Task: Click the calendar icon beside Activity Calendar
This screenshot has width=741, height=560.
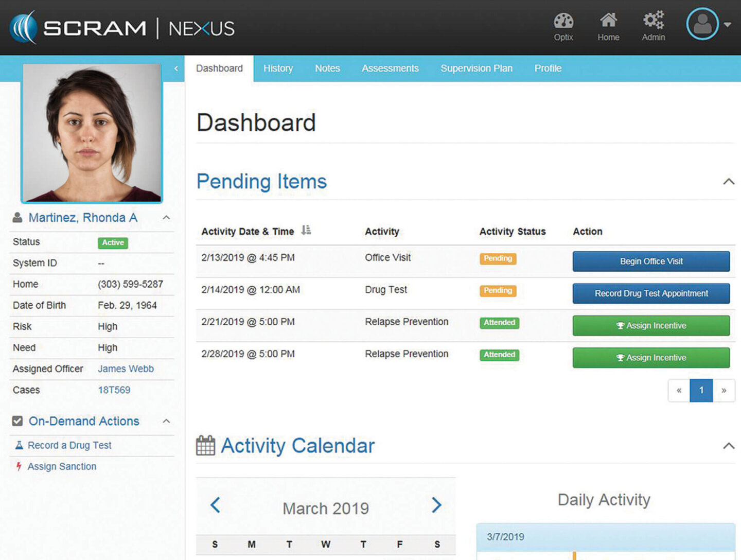Action: pyautogui.click(x=205, y=445)
